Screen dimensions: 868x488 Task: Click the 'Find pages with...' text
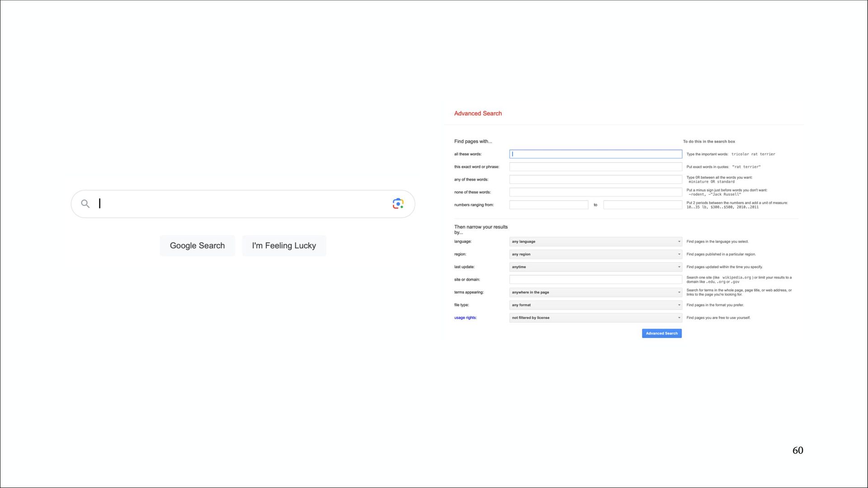click(473, 141)
